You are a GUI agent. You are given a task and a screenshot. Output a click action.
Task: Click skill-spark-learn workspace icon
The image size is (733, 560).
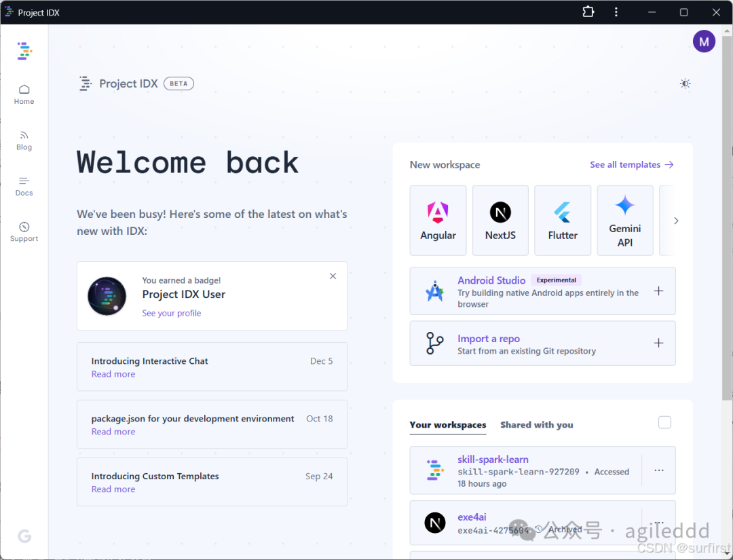(x=435, y=470)
